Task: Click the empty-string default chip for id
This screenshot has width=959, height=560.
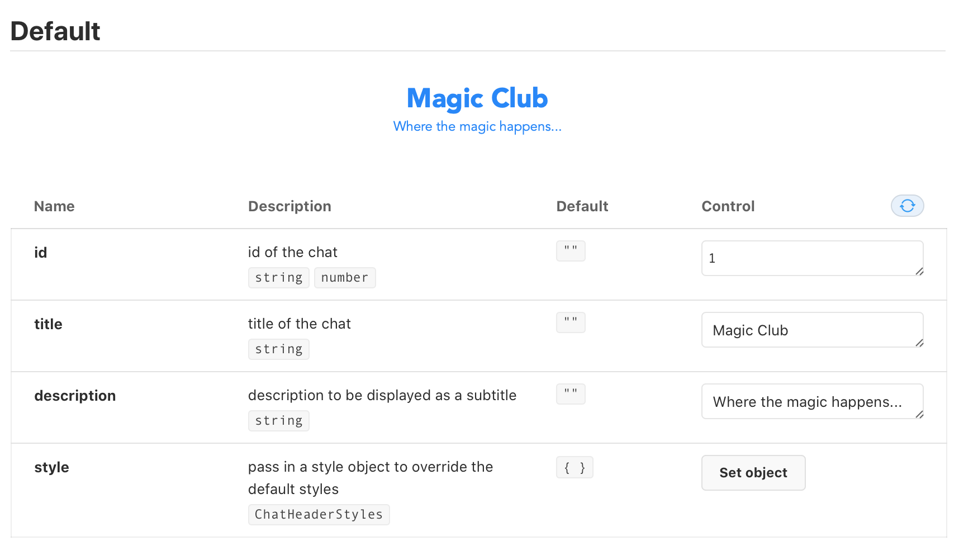Action: coord(570,251)
